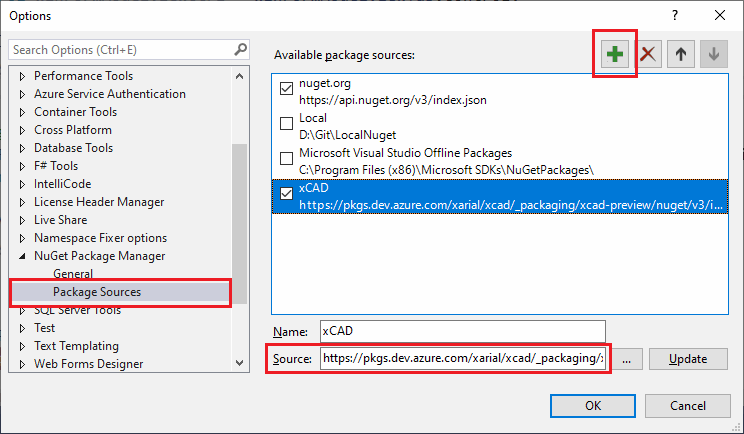744x434 pixels.
Task: Select General under NuGet Package Manager
Action: (x=73, y=274)
